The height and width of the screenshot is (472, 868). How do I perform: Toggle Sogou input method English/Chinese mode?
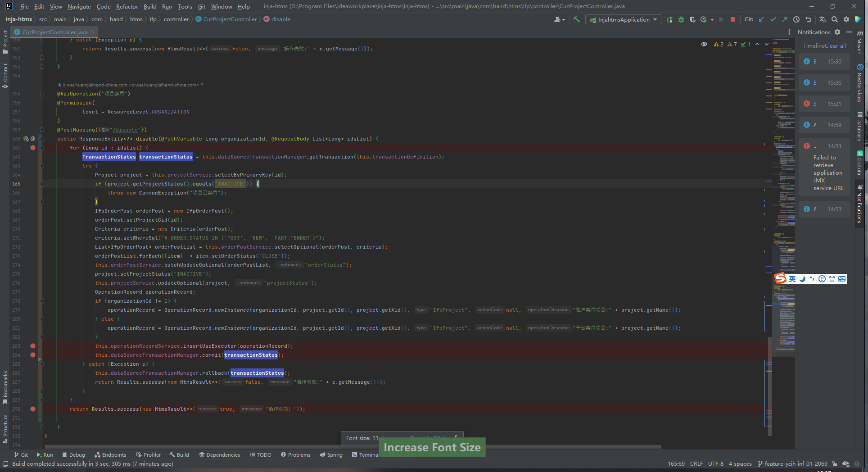pyautogui.click(x=792, y=279)
